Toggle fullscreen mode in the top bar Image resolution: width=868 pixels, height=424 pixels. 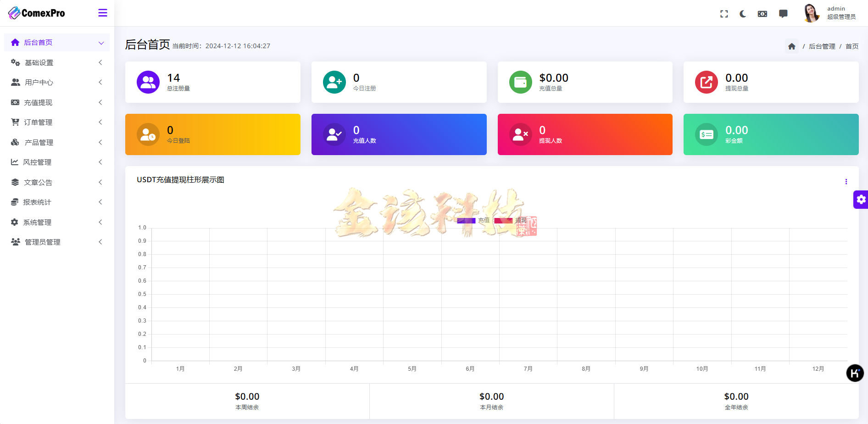click(724, 14)
